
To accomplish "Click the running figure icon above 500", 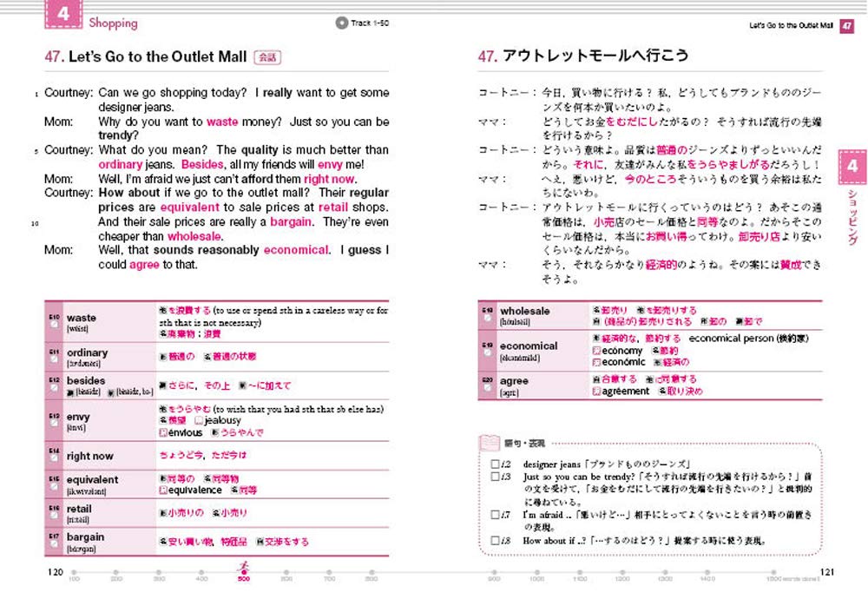I will pyautogui.click(x=244, y=566).
